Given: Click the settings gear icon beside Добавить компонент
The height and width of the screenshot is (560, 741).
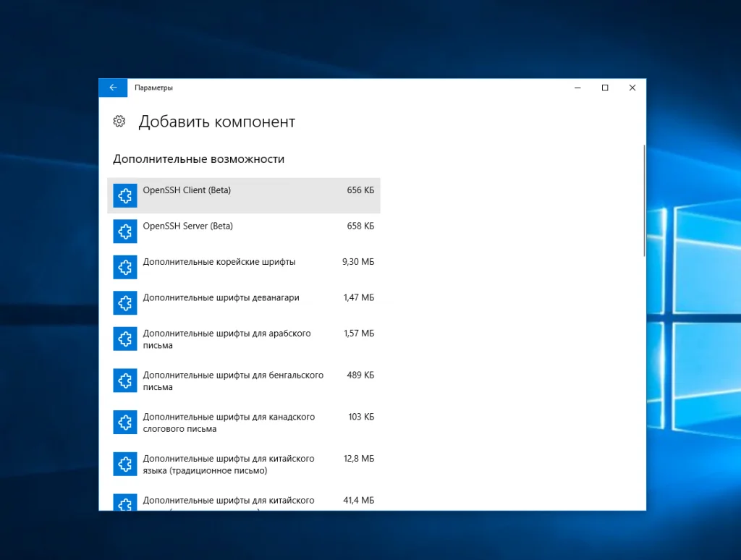Looking at the screenshot, I should (x=119, y=122).
